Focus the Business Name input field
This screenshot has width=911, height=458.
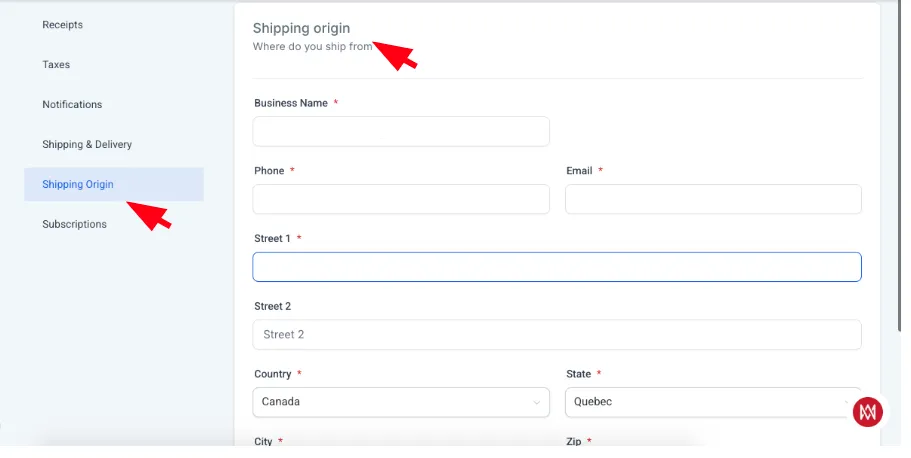(x=401, y=131)
